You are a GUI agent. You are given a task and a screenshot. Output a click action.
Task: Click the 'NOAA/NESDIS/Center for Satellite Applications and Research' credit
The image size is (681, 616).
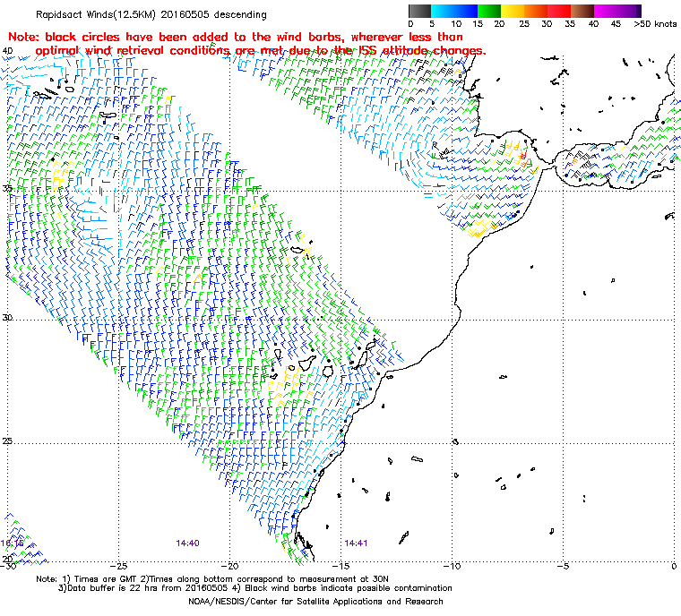click(x=315, y=602)
